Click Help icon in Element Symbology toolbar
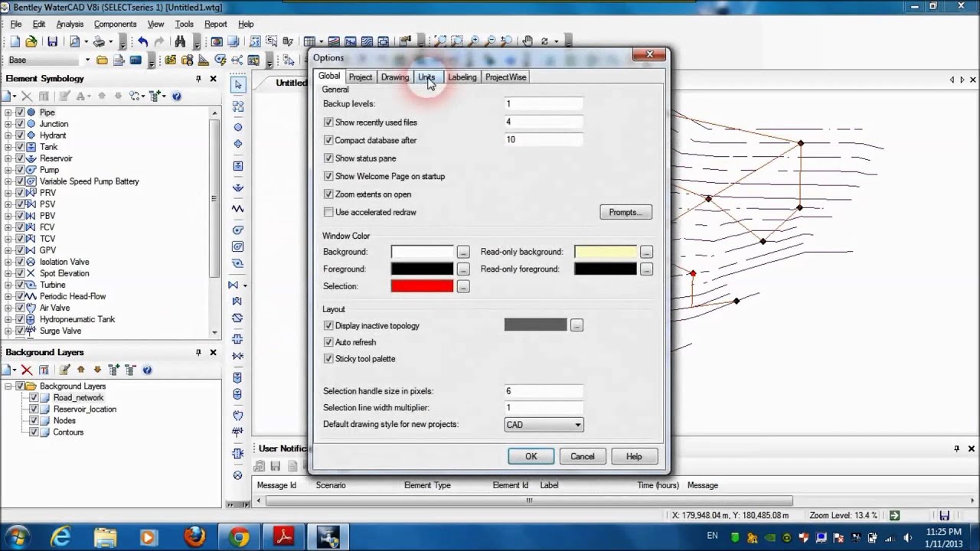 (x=177, y=96)
